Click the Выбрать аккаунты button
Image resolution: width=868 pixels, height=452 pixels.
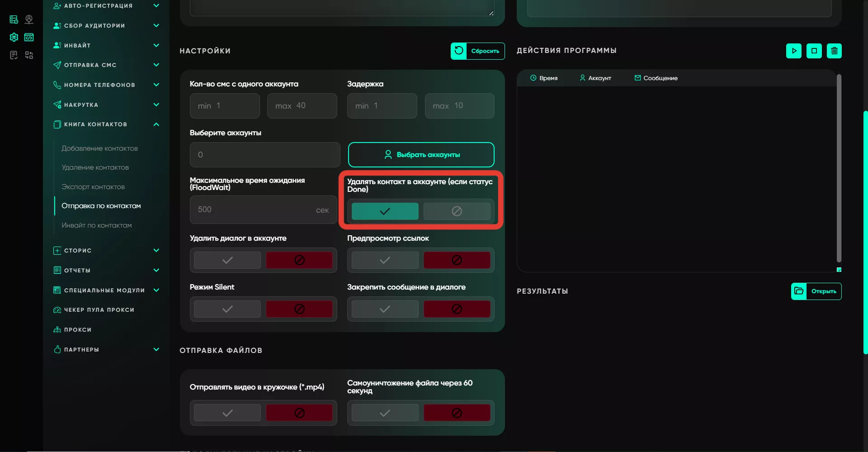click(421, 155)
